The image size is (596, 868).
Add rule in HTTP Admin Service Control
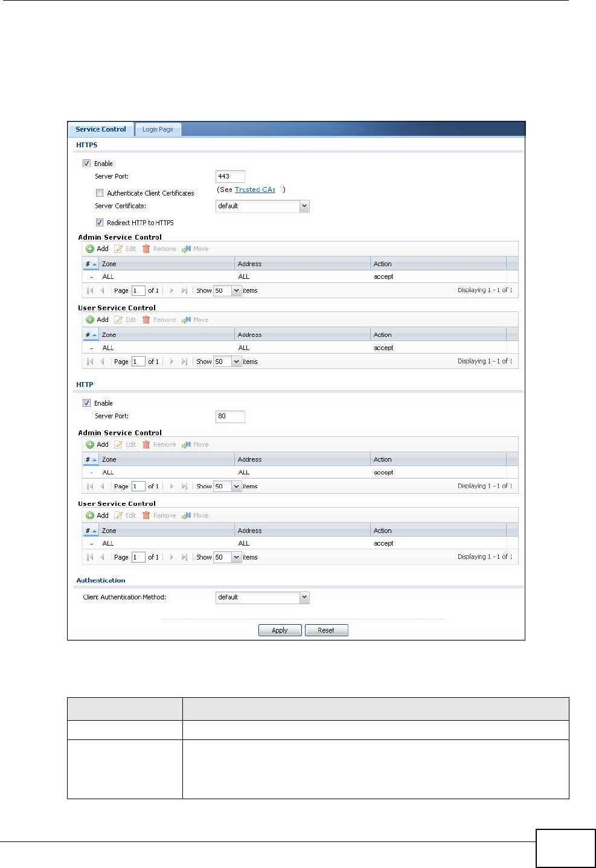point(97,444)
